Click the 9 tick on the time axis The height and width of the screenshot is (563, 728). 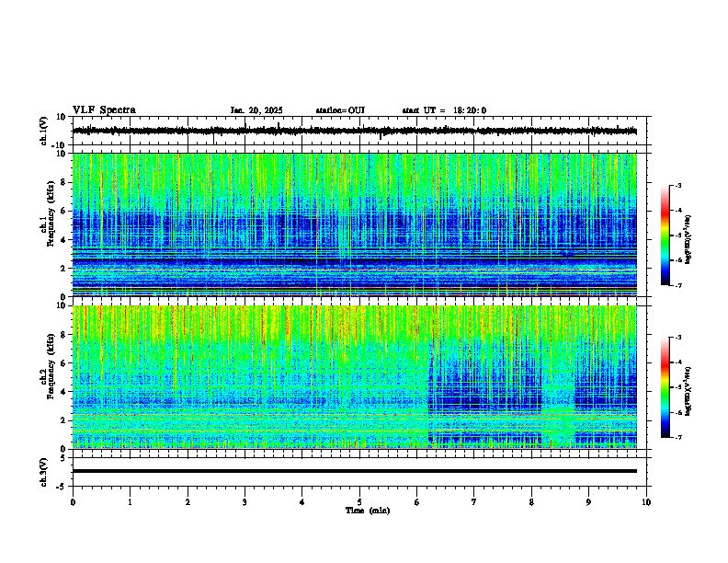point(588,502)
